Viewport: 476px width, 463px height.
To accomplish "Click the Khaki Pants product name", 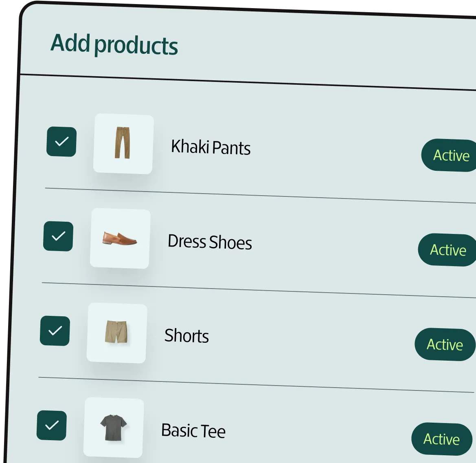I will point(211,148).
